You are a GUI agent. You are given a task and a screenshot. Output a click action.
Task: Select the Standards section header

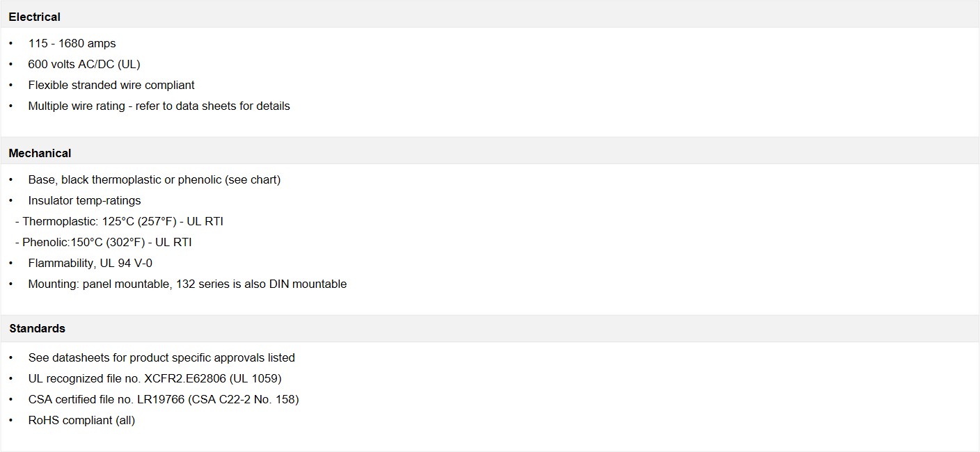coord(38,328)
